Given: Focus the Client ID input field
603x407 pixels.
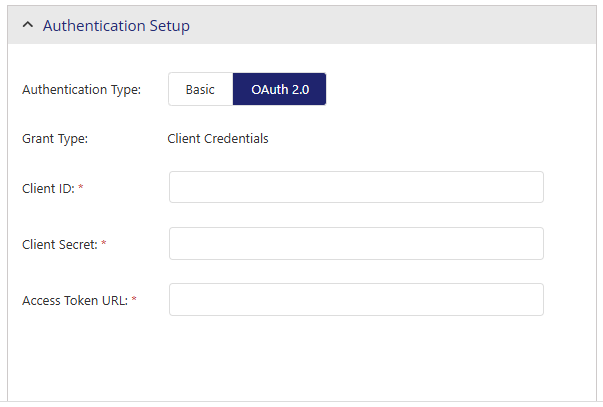Looking at the screenshot, I should point(356,187).
